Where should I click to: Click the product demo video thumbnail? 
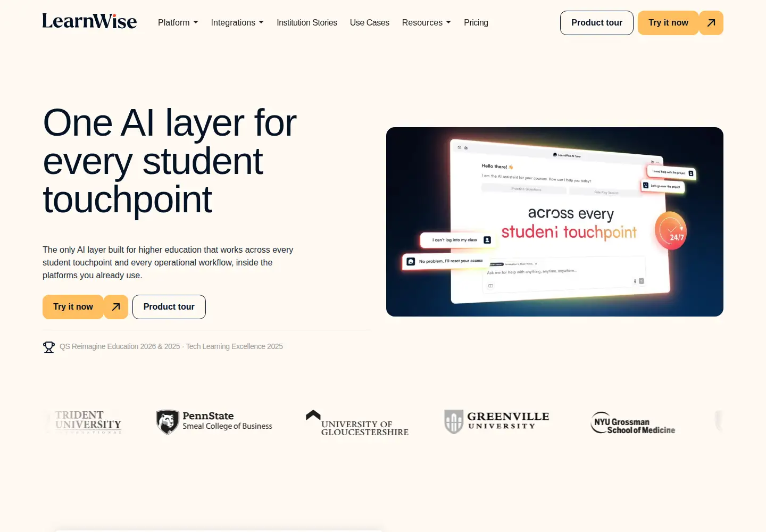[x=555, y=222]
